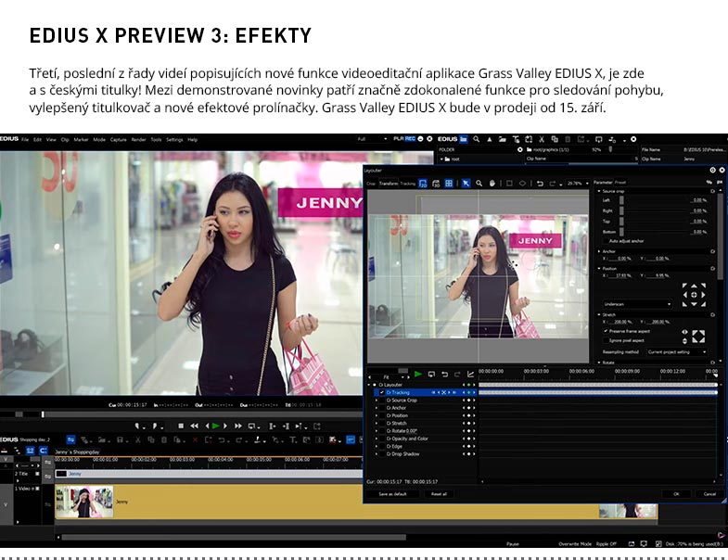Click Fast Forward in the player controls
Viewport: 728px width, 560px height.
point(237,426)
